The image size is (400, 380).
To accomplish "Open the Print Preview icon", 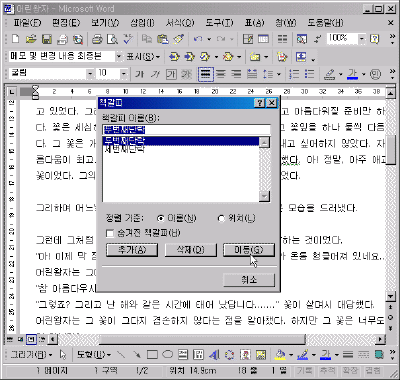I will click(112, 39).
